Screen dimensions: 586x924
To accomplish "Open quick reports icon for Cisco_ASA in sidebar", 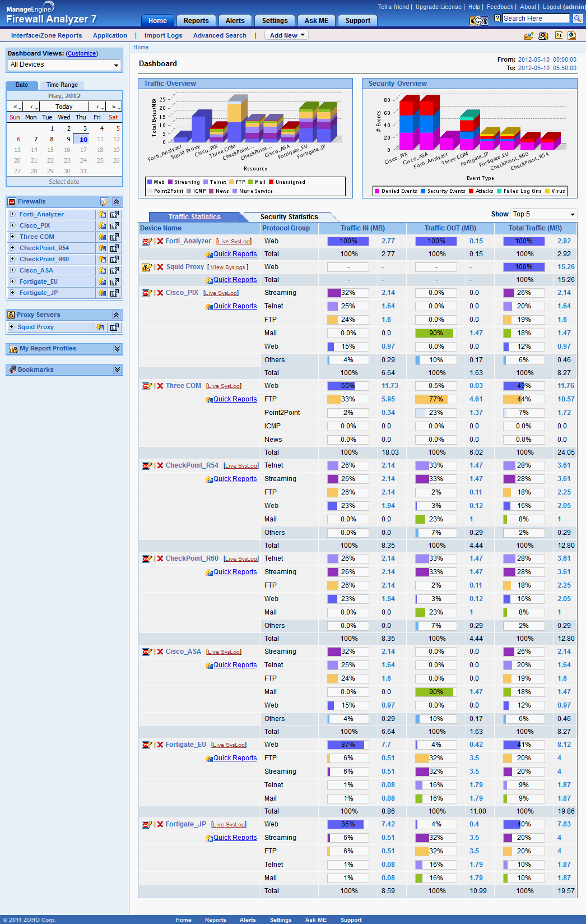I will coord(102,270).
